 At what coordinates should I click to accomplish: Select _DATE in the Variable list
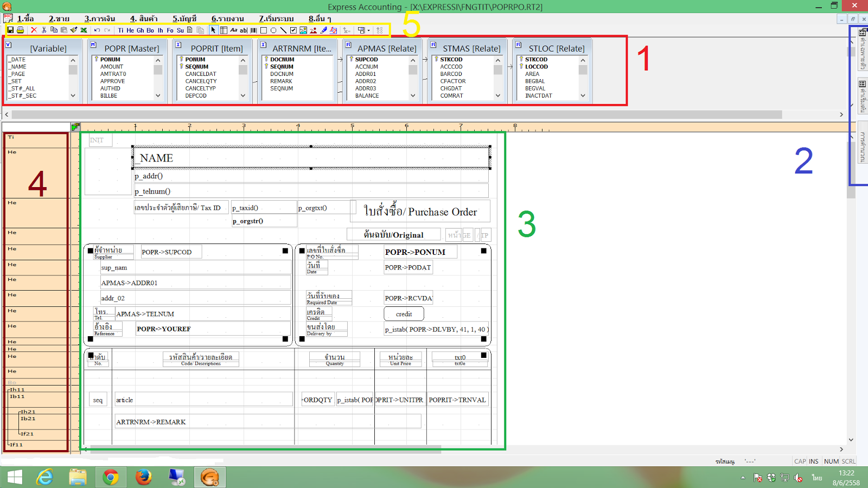(17, 60)
